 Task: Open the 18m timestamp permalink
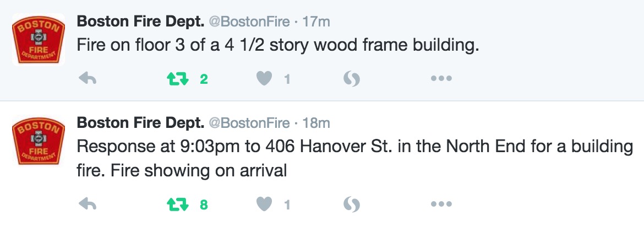(x=316, y=122)
